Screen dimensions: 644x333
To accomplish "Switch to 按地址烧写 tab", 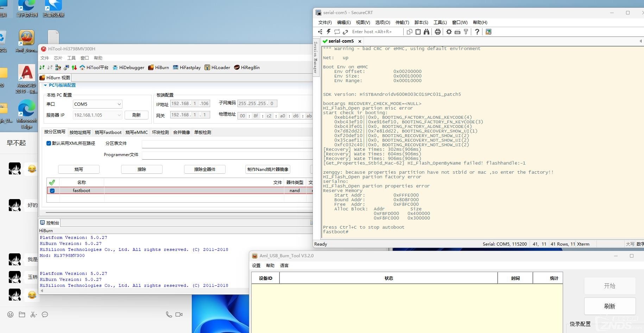I will tap(80, 132).
